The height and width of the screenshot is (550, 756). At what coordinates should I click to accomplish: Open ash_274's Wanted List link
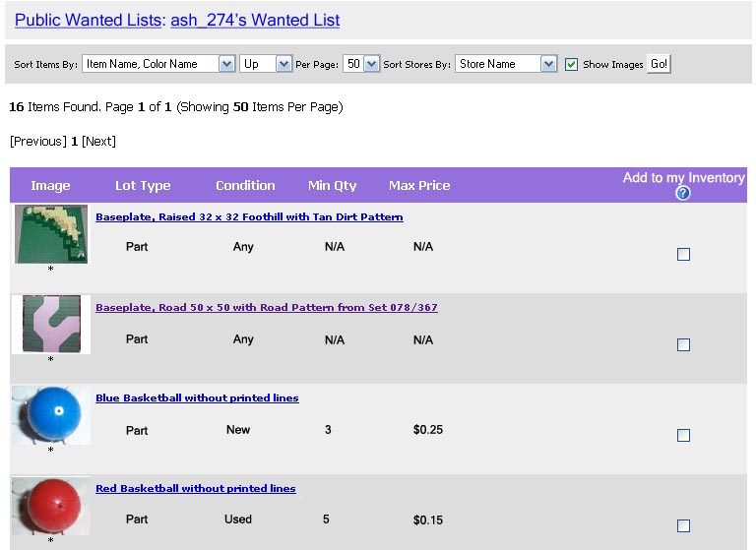(255, 20)
